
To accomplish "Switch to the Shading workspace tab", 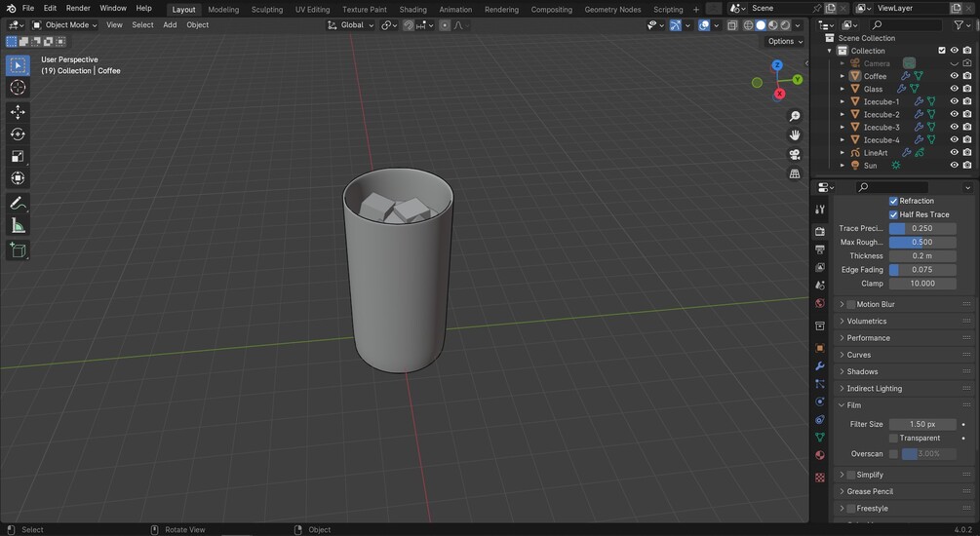I will 412,10.
